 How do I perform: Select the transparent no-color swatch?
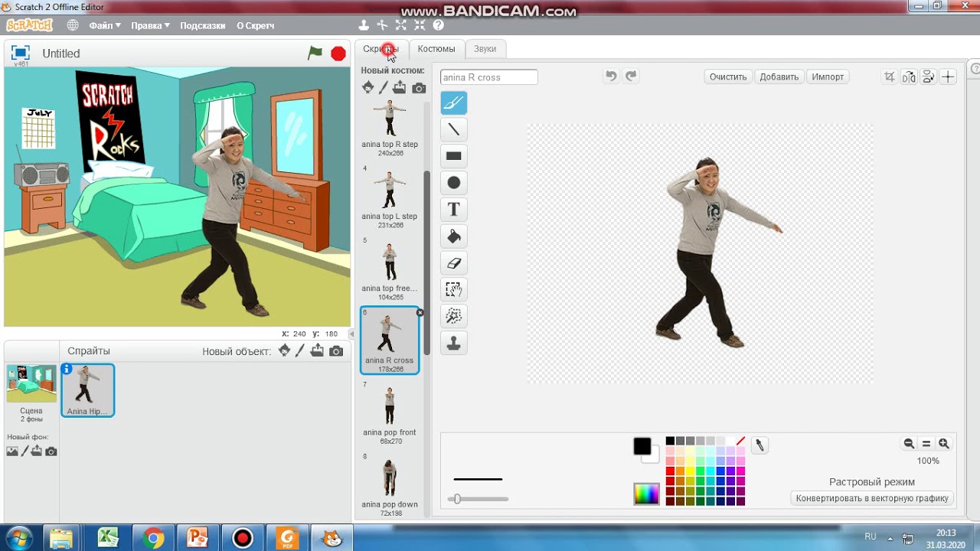coord(740,441)
